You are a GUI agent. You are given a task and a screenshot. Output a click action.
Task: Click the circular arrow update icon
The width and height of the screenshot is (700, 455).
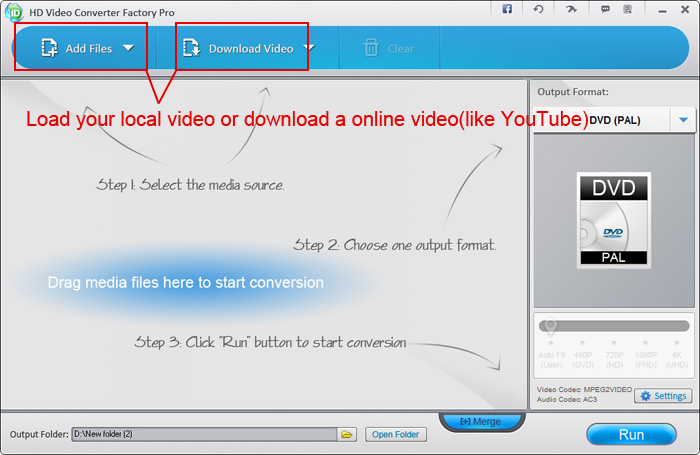(x=538, y=9)
